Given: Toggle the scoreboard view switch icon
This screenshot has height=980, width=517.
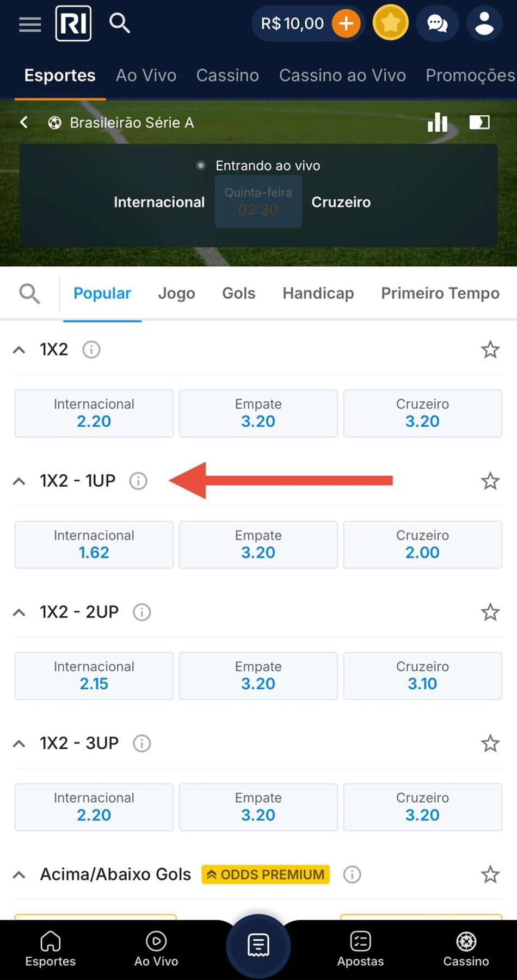Looking at the screenshot, I should (479, 122).
